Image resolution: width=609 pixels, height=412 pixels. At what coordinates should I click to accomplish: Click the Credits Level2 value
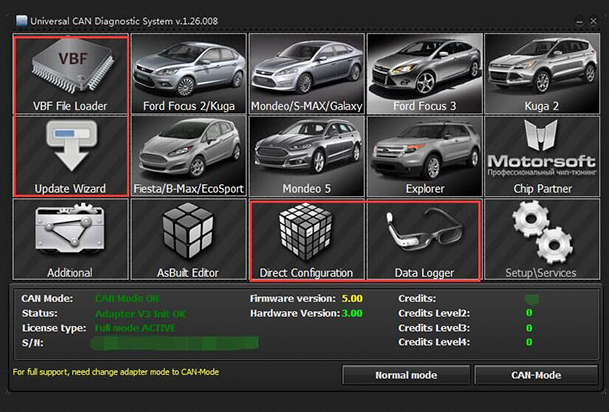point(529,313)
